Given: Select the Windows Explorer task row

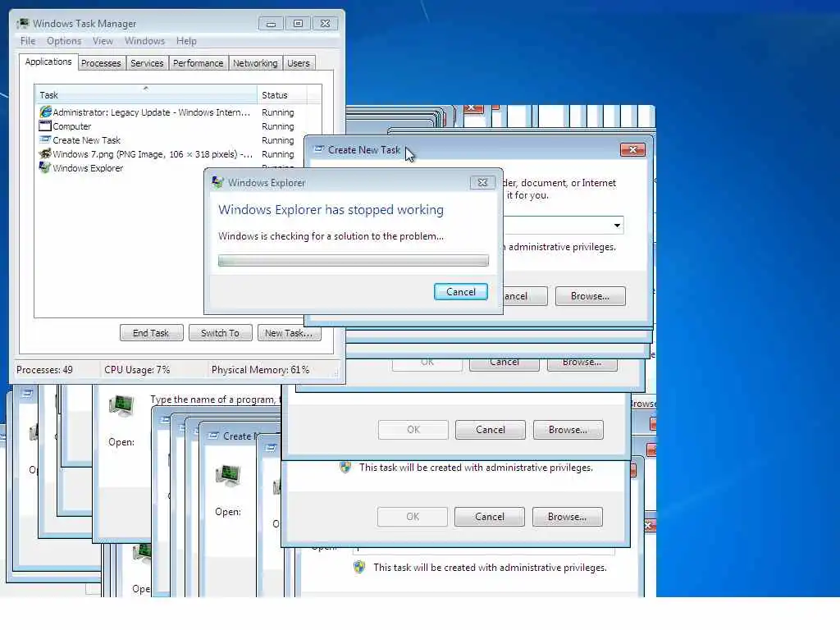Looking at the screenshot, I should pos(121,168).
